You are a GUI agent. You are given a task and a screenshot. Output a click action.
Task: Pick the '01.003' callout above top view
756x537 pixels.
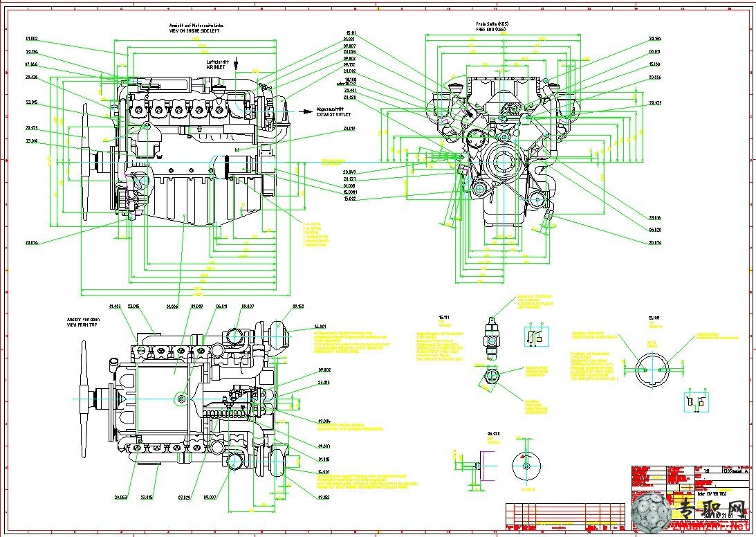point(116,306)
